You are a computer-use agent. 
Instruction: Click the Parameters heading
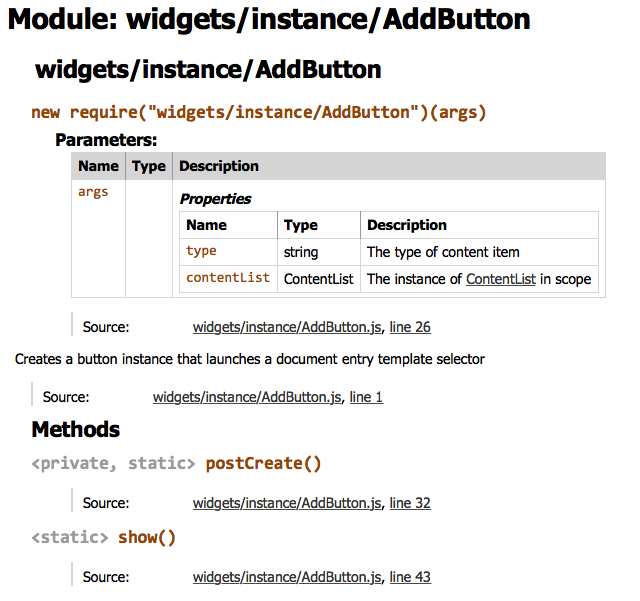pos(106,140)
